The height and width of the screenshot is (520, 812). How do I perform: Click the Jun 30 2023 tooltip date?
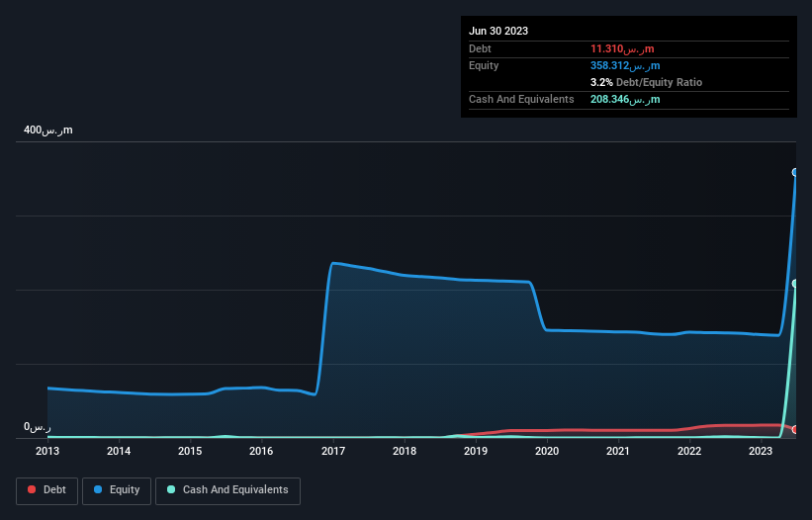coord(498,31)
